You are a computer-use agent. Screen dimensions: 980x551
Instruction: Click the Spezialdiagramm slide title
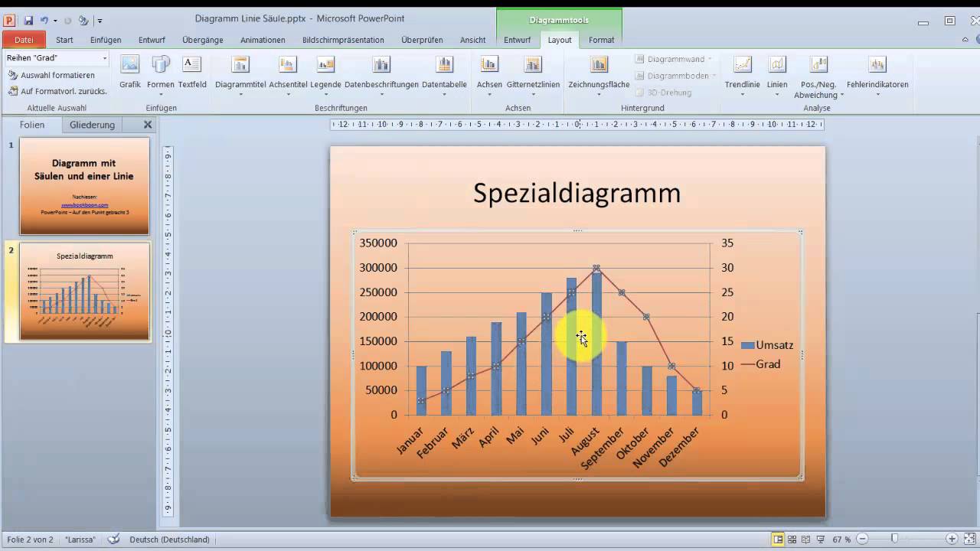[x=577, y=193]
